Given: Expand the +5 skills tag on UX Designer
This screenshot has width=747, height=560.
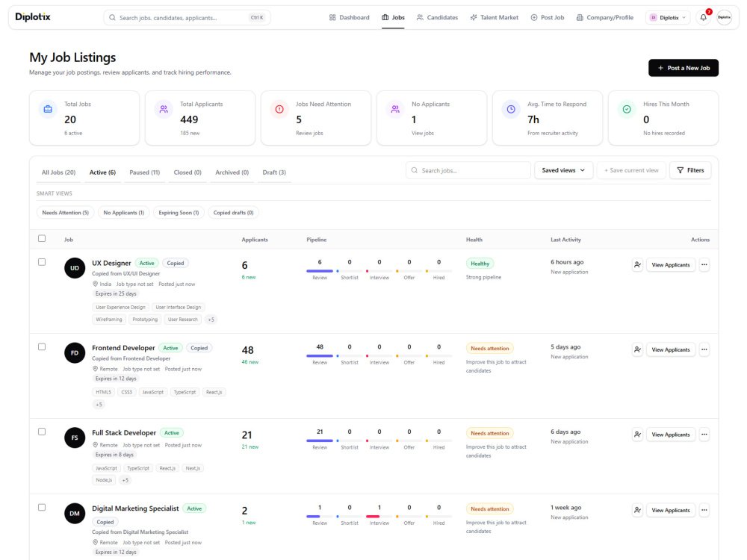Looking at the screenshot, I should pos(211,320).
